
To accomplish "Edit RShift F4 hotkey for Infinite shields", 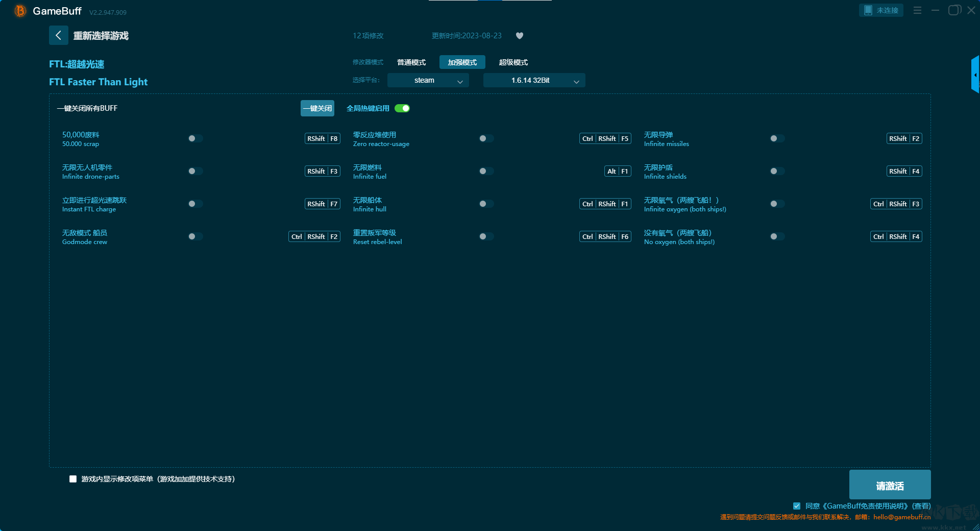I will (904, 171).
